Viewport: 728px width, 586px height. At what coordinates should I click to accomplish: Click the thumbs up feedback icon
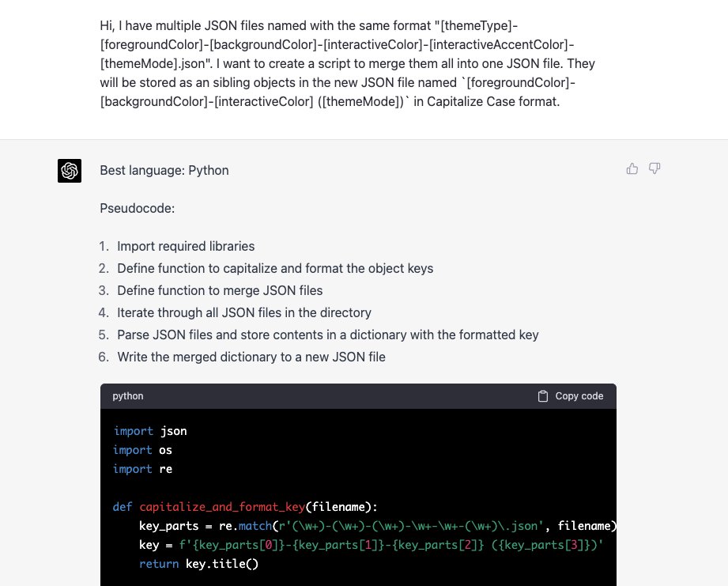pos(632,168)
